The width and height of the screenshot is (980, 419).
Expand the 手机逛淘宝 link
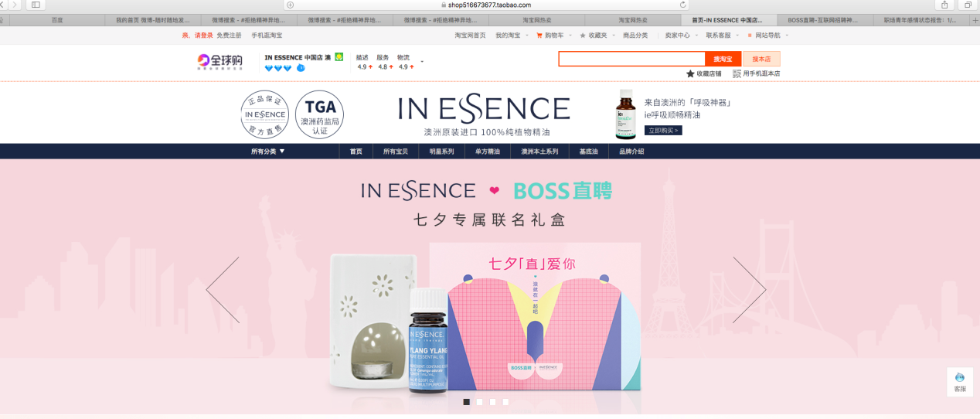(267, 36)
